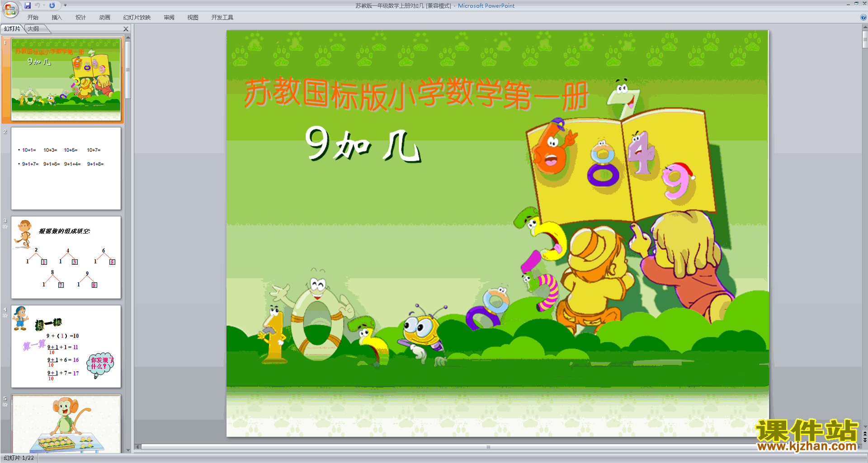Go to previous slide via double-up arrow
The image size is (868, 463).
pyautogui.click(x=865, y=434)
